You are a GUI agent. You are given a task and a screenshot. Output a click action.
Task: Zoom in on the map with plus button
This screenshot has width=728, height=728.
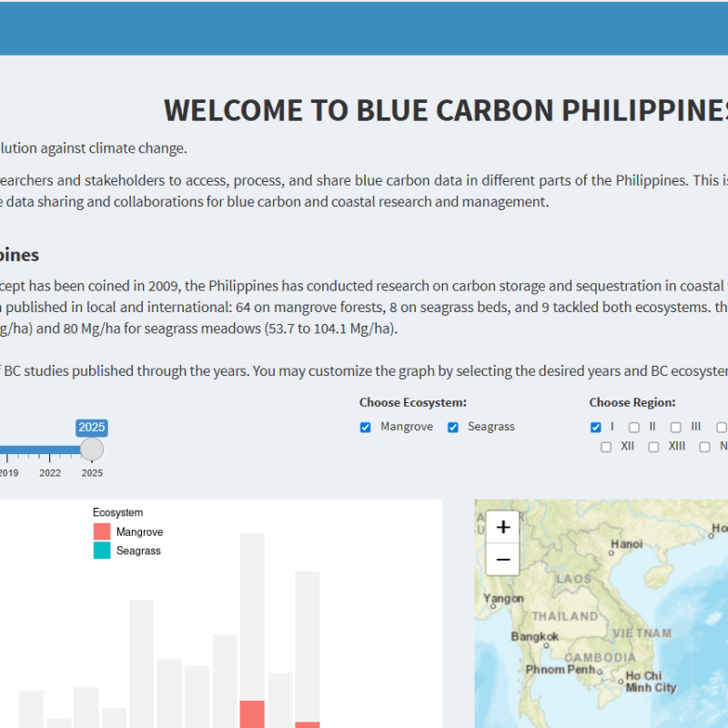[502, 527]
